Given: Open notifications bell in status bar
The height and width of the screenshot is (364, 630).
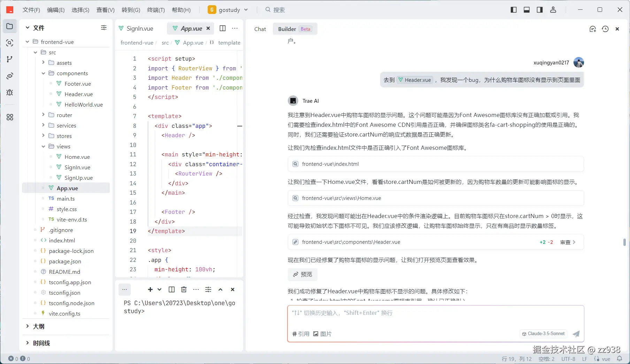Looking at the screenshot, I should coord(620,358).
